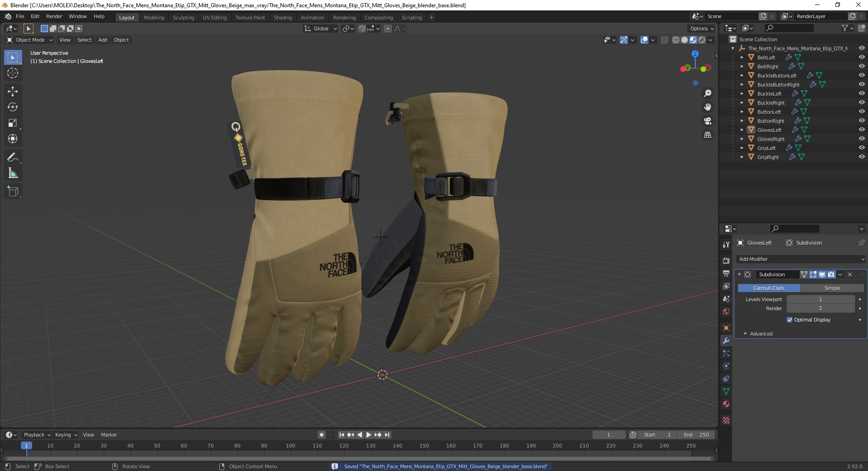Open the Tool properties tab
This screenshot has width=868, height=471.
coord(726,245)
